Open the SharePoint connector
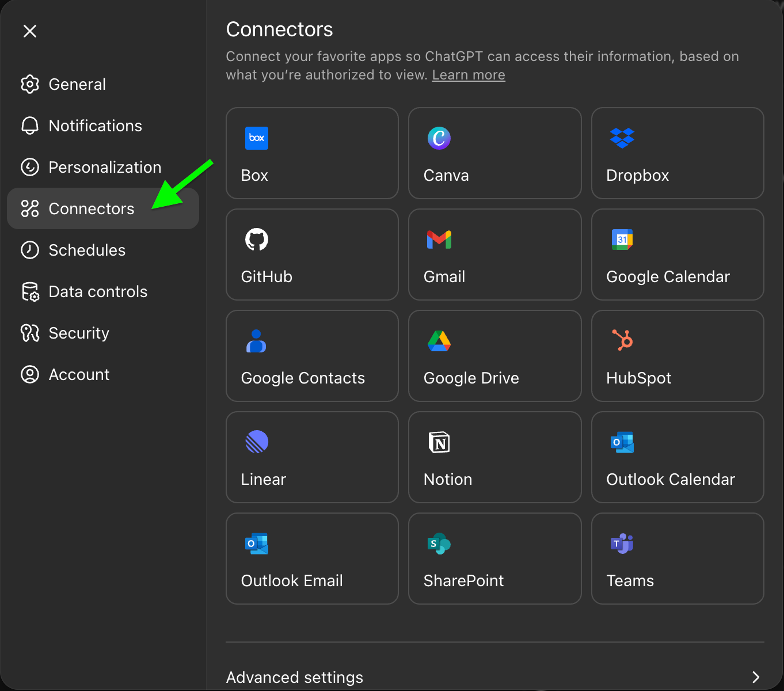The height and width of the screenshot is (691, 784). (494, 559)
